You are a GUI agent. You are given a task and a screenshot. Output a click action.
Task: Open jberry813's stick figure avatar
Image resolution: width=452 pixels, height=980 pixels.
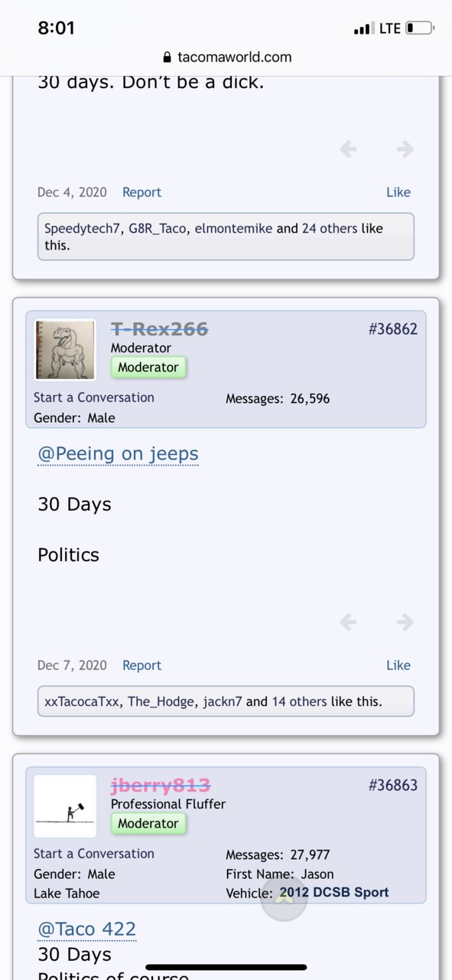tap(65, 806)
